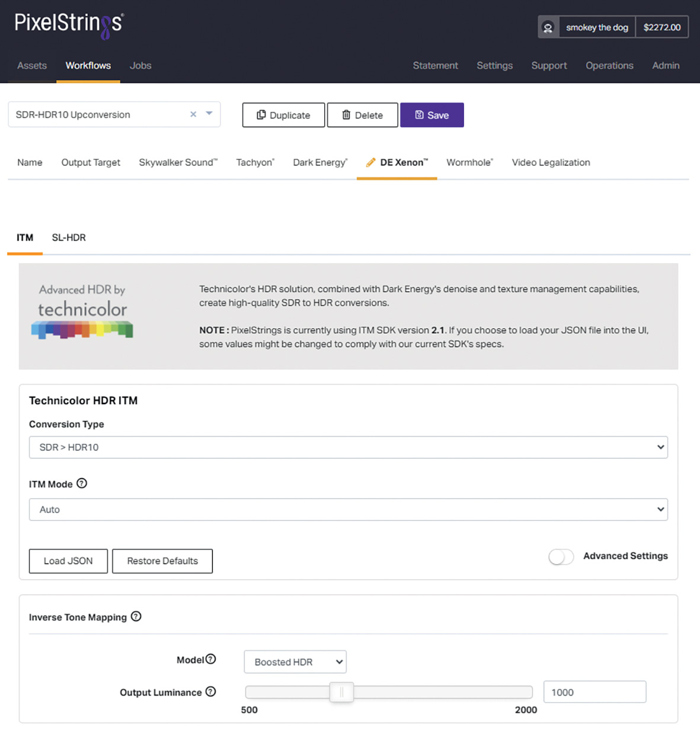700x750 pixels.
Task: Click the Technicolor Advanced HDR logo
Action: click(x=82, y=313)
